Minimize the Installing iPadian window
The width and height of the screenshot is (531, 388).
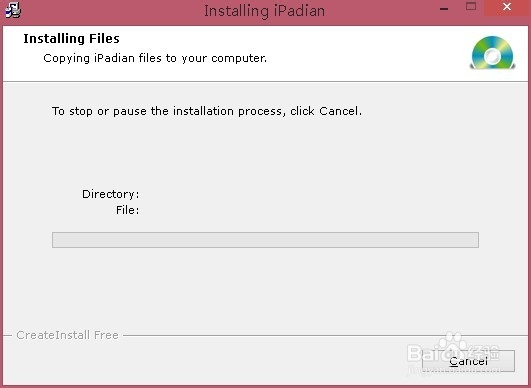444,9
